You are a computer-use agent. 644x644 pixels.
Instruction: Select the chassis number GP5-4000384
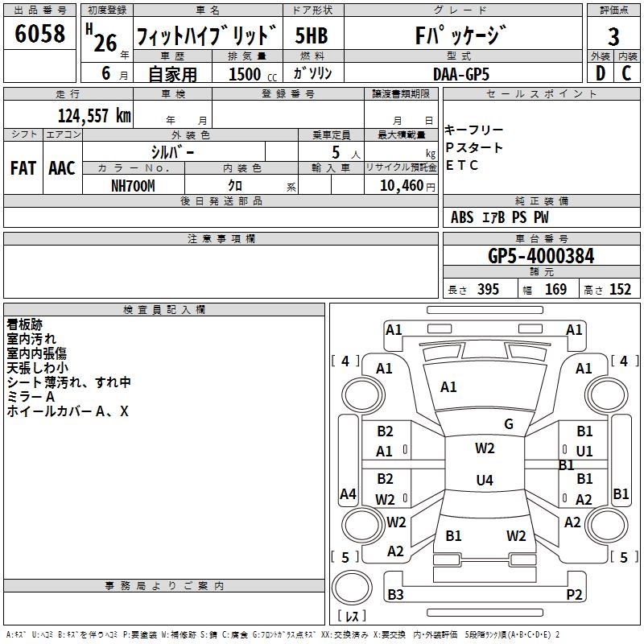click(x=541, y=256)
